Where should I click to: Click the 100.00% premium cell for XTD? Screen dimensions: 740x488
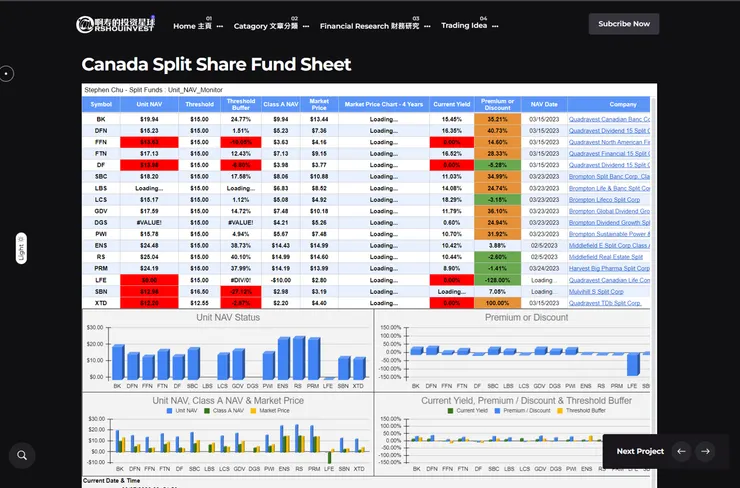tap(497, 303)
